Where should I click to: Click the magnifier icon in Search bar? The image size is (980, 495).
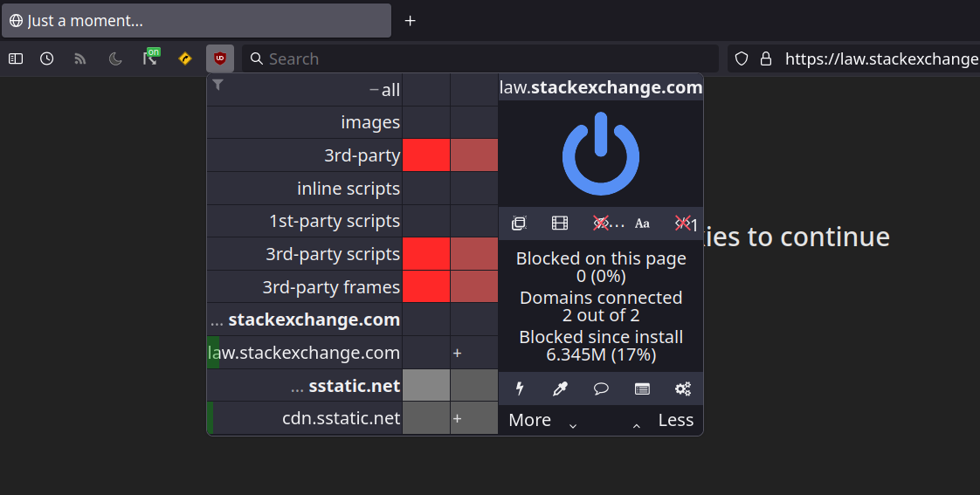coord(256,58)
